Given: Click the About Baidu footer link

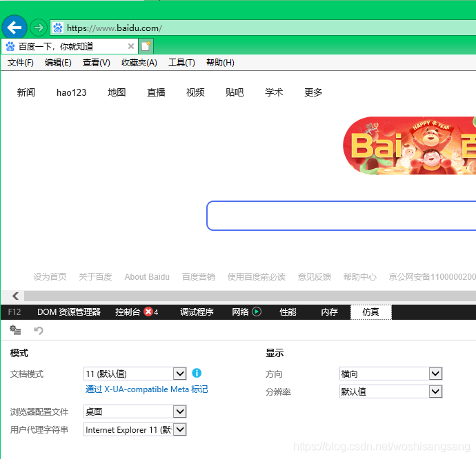Looking at the screenshot, I should coord(147,276).
